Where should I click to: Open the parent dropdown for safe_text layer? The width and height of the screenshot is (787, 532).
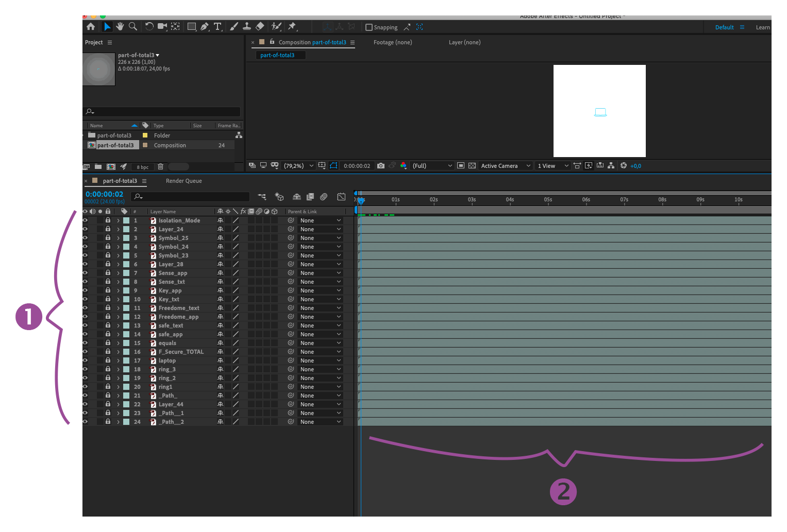(x=320, y=325)
